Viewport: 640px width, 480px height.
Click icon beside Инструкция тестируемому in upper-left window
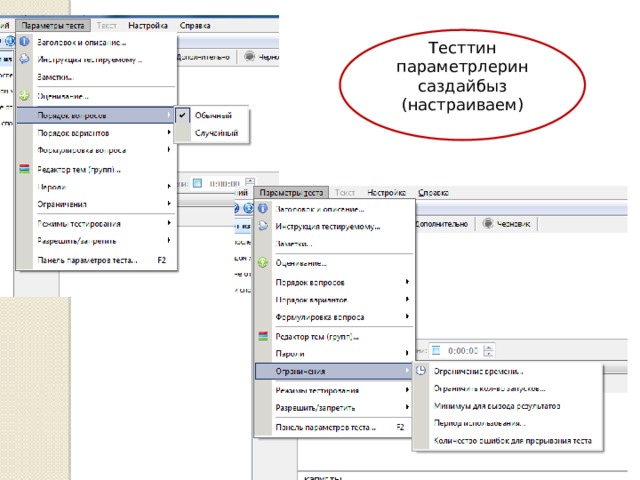click(24, 59)
